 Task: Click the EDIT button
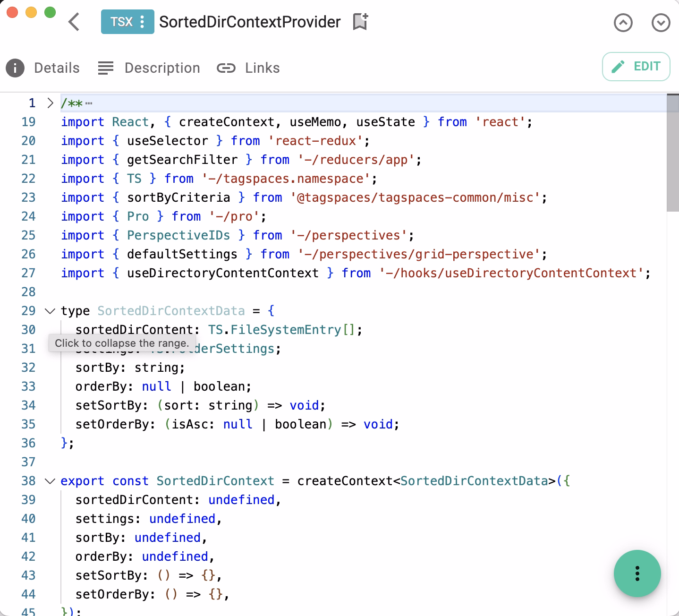(x=636, y=66)
